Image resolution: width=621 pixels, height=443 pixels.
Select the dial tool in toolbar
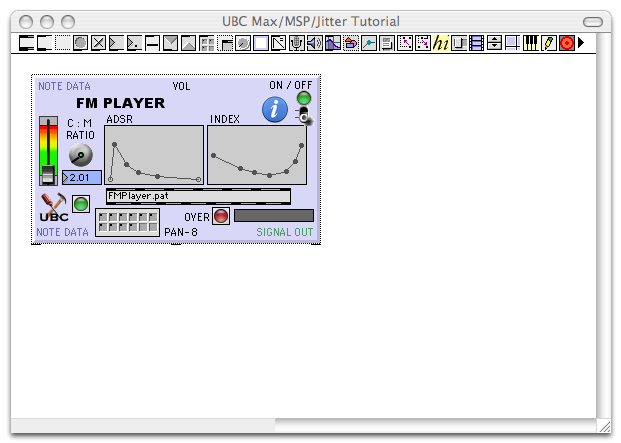pyautogui.click(x=243, y=43)
